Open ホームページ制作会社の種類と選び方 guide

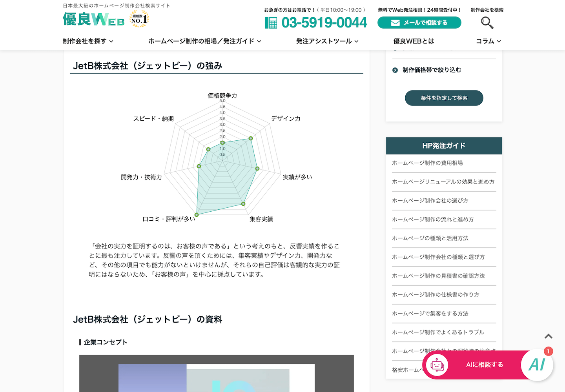click(438, 257)
